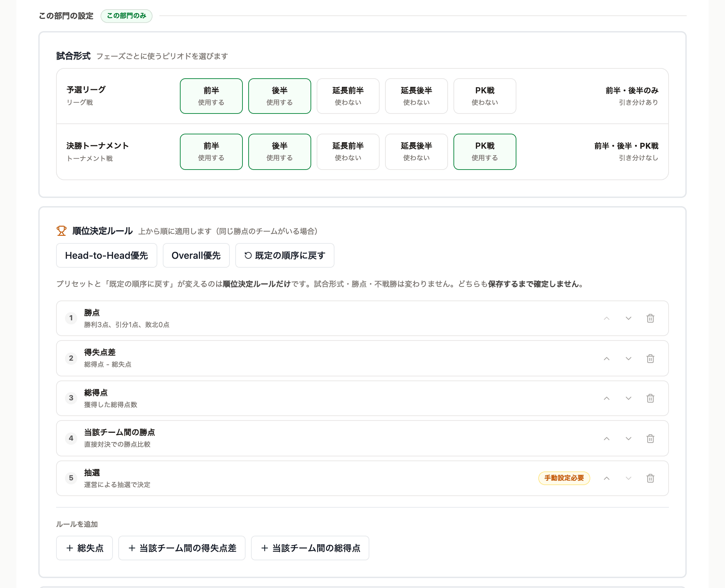
Task: Move 得失点差 rule down
Action: click(628, 359)
